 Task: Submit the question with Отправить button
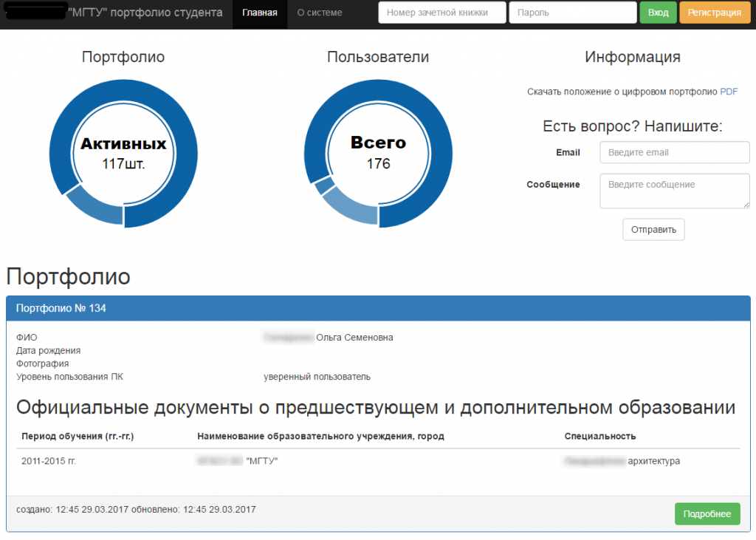653,230
